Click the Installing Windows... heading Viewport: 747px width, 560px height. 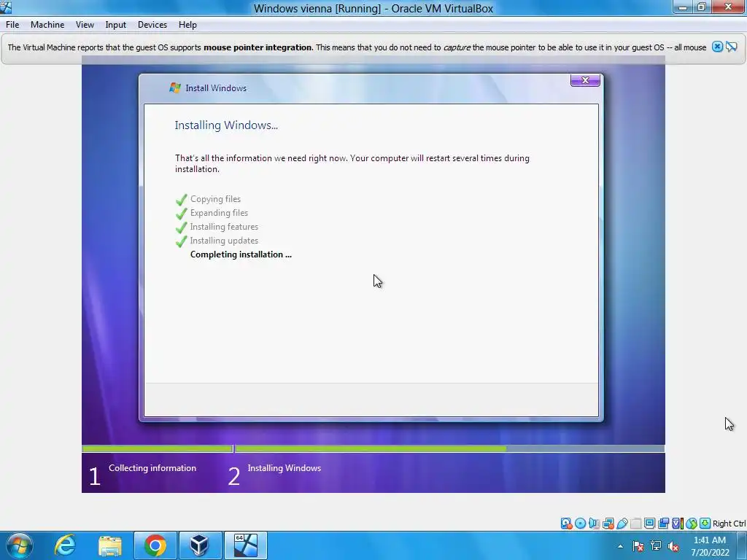click(226, 125)
